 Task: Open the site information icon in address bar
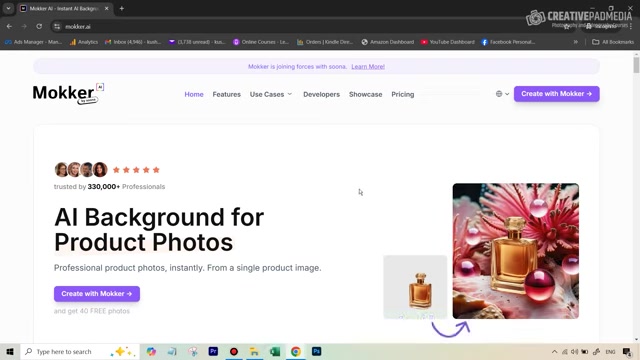coord(57,27)
